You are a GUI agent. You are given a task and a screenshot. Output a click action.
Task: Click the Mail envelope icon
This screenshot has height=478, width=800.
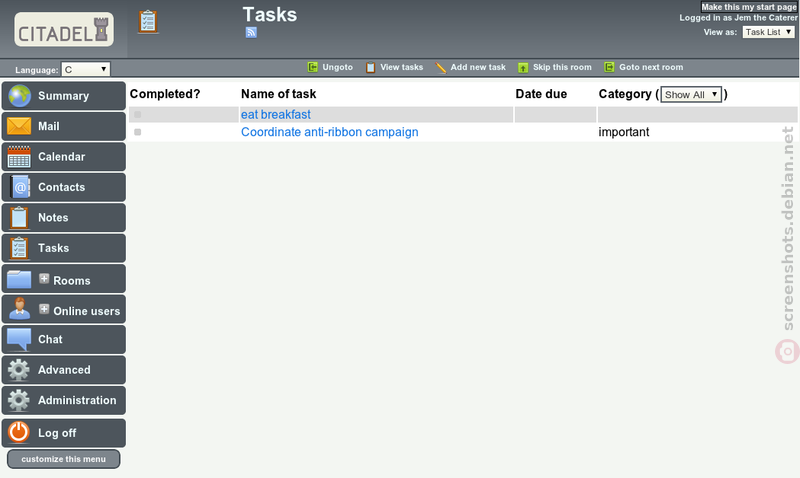pyautogui.click(x=19, y=126)
